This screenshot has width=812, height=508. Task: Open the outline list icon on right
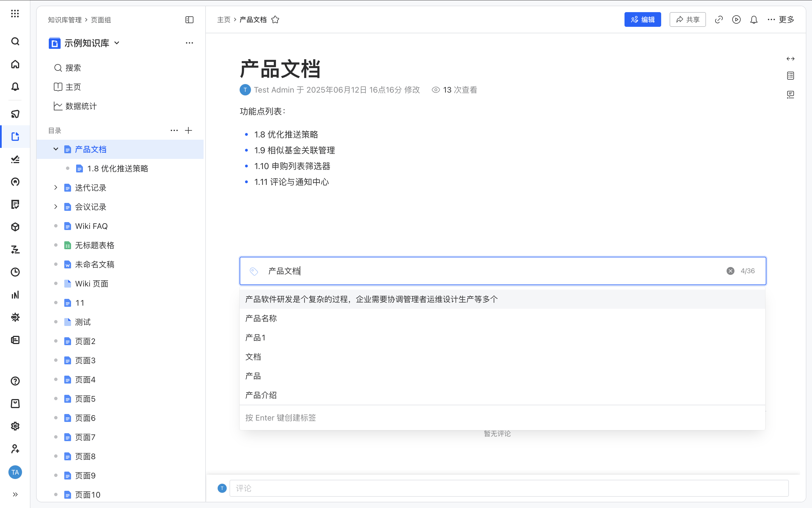pyautogui.click(x=791, y=76)
